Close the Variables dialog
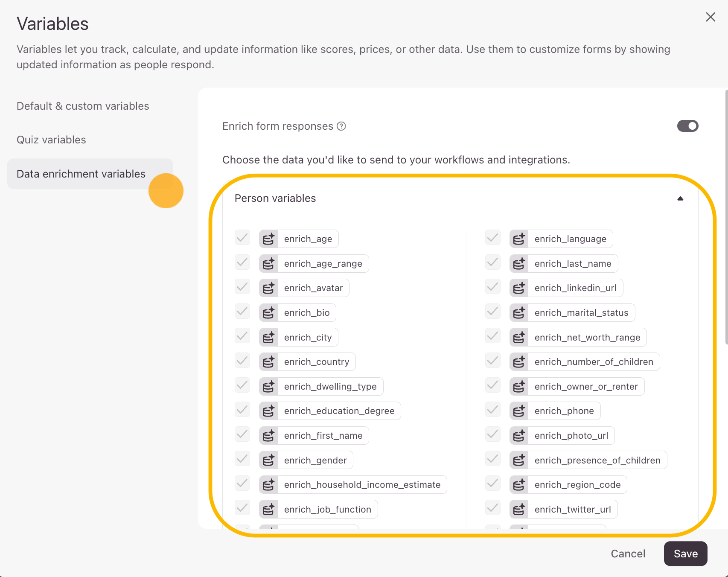728x577 pixels. (x=711, y=17)
